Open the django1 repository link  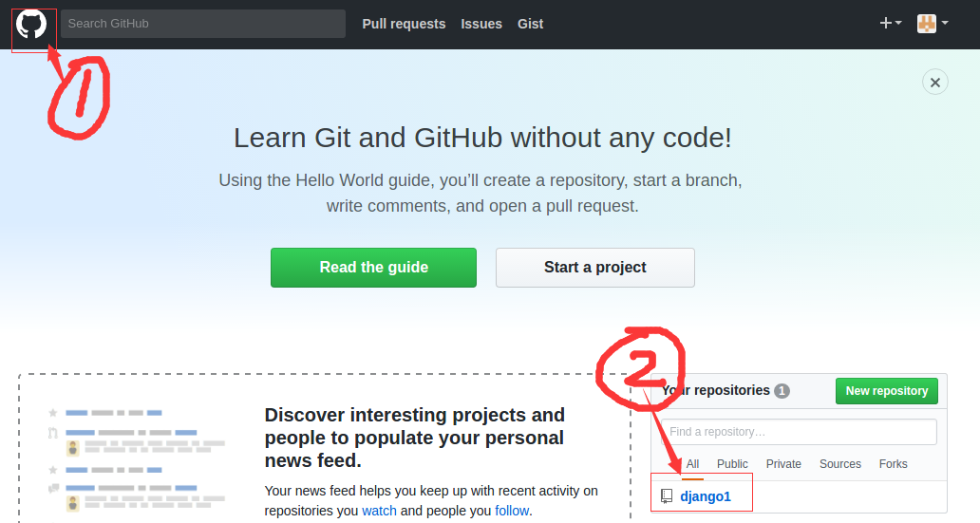pos(706,496)
